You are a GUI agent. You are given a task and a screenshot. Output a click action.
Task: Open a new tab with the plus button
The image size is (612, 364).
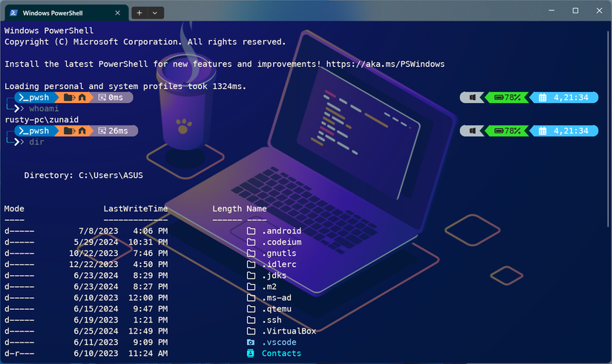[x=139, y=13]
